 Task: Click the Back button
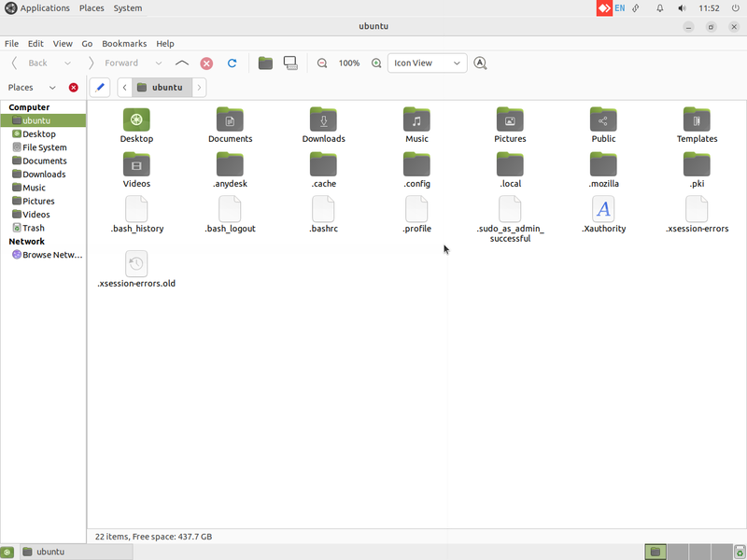[x=31, y=63]
